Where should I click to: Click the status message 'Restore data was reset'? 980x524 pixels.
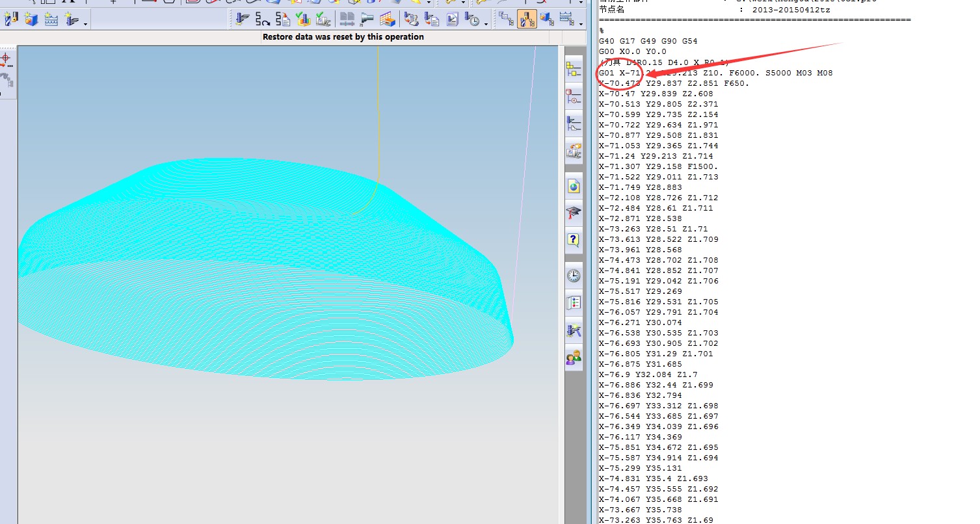(343, 37)
